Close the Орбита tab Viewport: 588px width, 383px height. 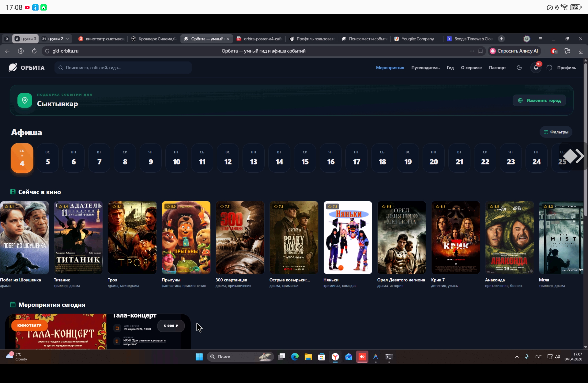coord(228,39)
